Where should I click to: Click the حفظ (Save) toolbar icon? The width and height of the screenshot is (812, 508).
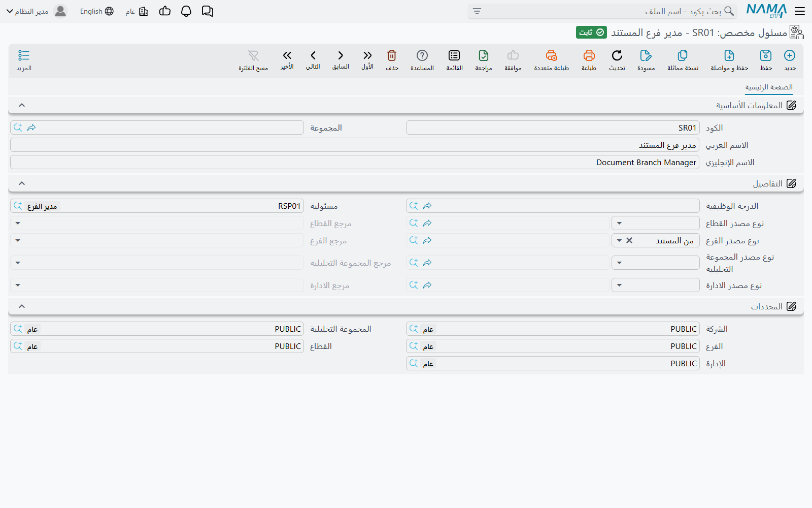765,55
